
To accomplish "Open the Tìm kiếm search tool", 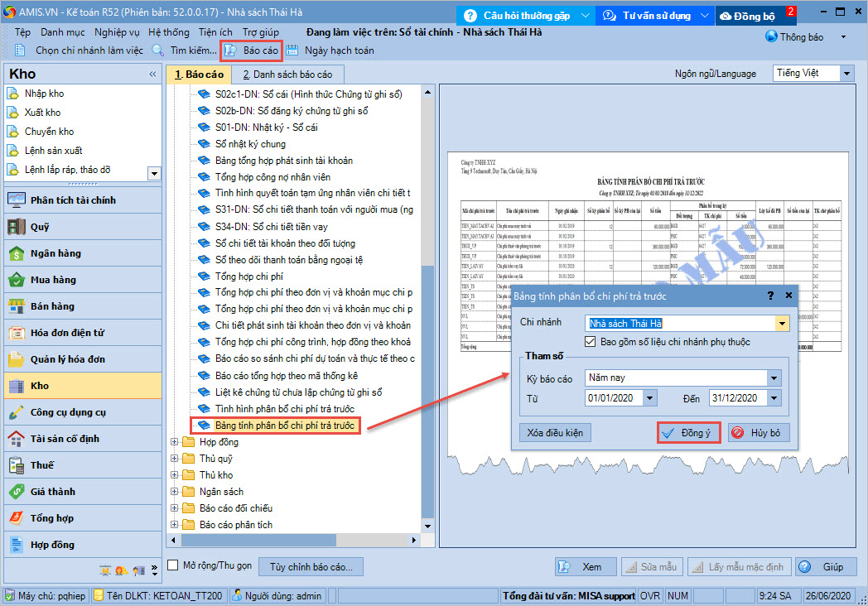I will [x=158, y=50].
